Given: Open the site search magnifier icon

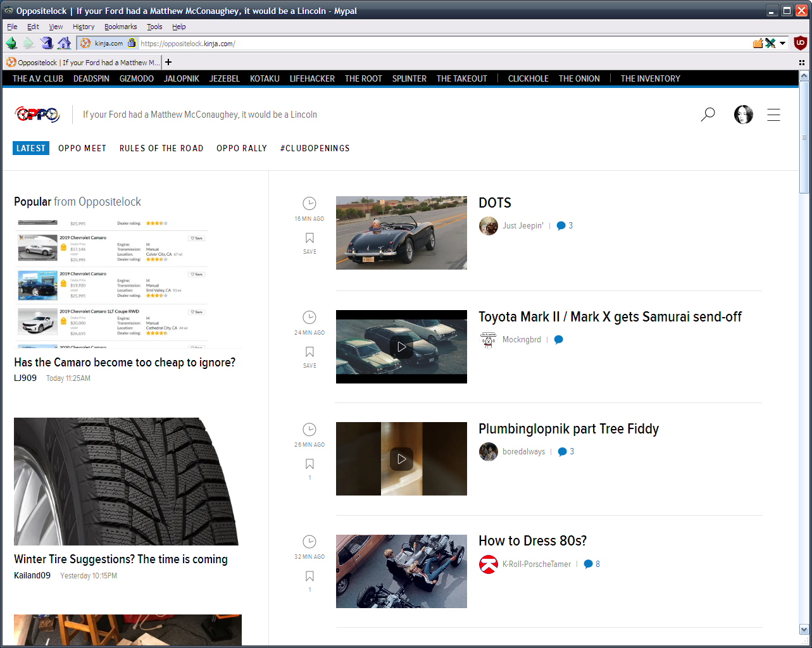Looking at the screenshot, I should (708, 115).
